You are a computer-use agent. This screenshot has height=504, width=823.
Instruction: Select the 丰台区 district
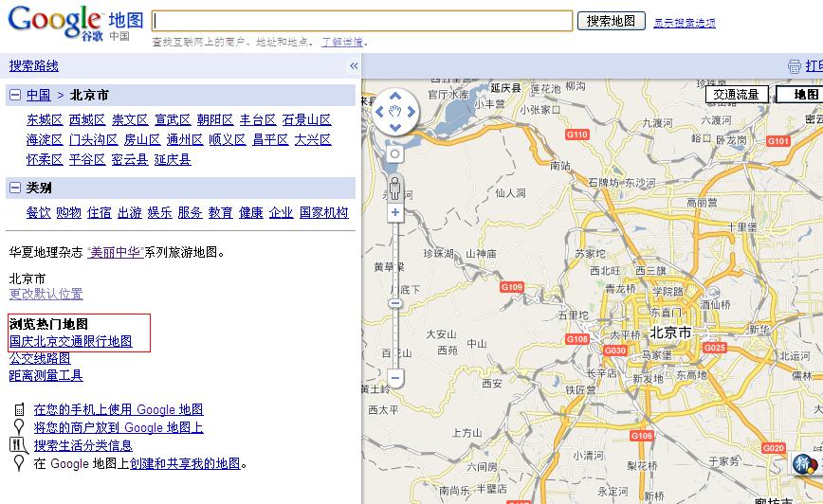tap(258, 120)
